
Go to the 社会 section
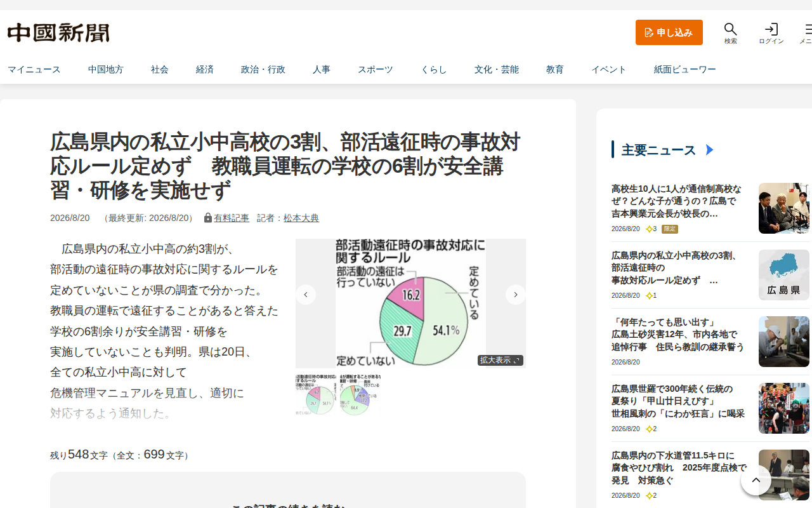point(160,69)
